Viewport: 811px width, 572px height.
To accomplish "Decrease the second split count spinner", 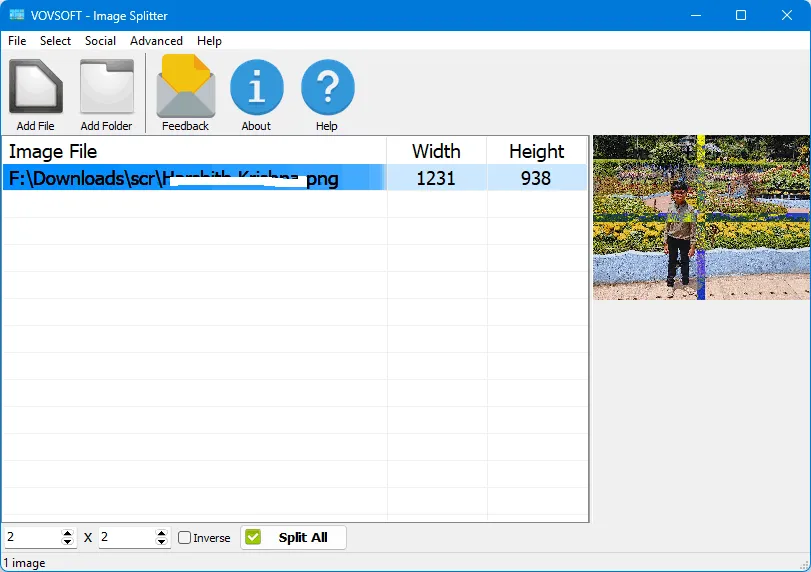I will pos(162,542).
